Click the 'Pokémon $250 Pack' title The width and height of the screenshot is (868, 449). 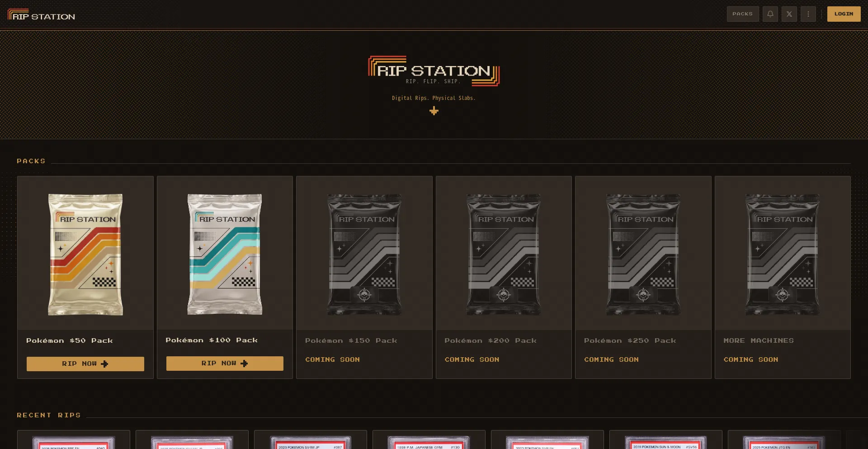coord(630,340)
